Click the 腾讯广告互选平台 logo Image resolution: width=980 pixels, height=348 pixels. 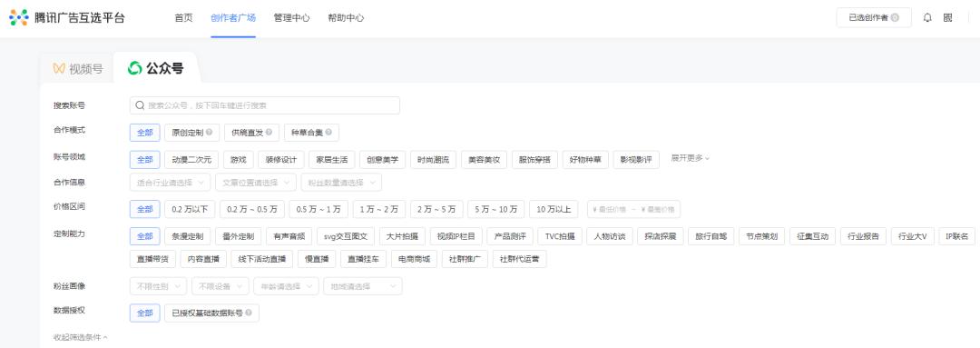[x=67, y=17]
